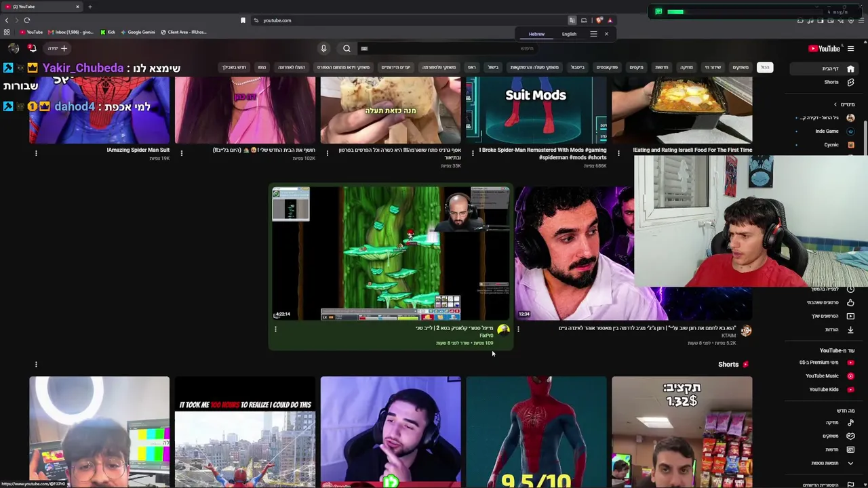868x488 pixels.
Task: Open the YouTube hamburger guide menu
Action: point(850,48)
